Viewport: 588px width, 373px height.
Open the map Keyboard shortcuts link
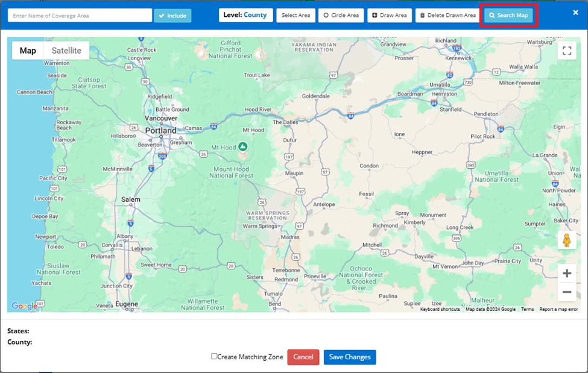tap(440, 309)
